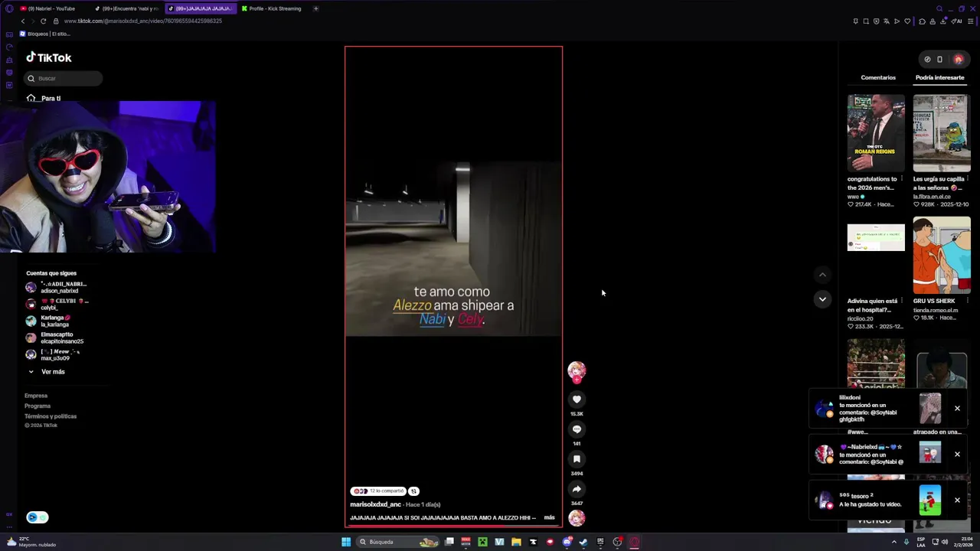Share the video using the arrow icon
980x551 pixels.
click(x=577, y=489)
